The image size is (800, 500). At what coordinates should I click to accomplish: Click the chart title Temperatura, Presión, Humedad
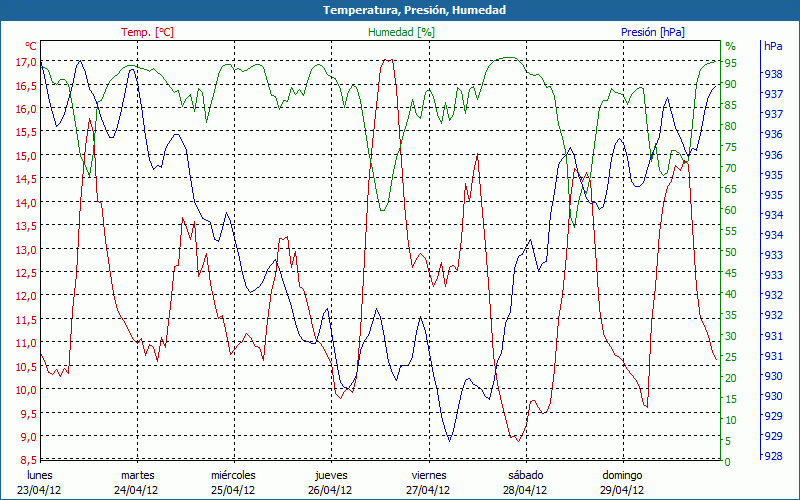pyautogui.click(x=400, y=10)
